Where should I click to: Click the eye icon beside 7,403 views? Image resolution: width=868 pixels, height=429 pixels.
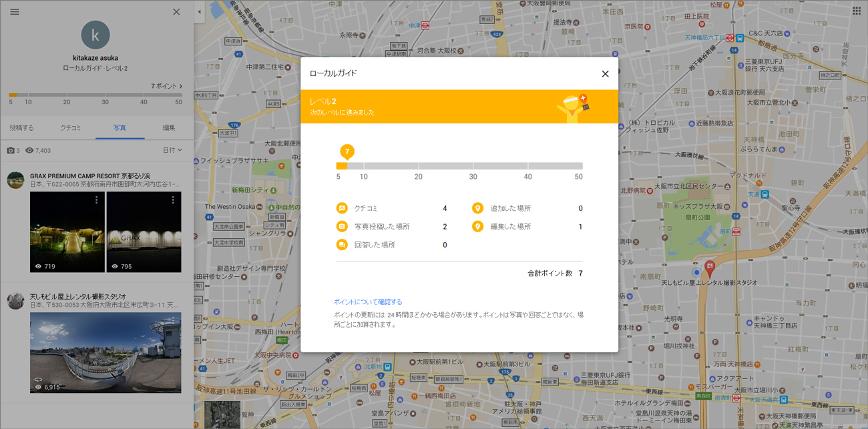click(29, 151)
